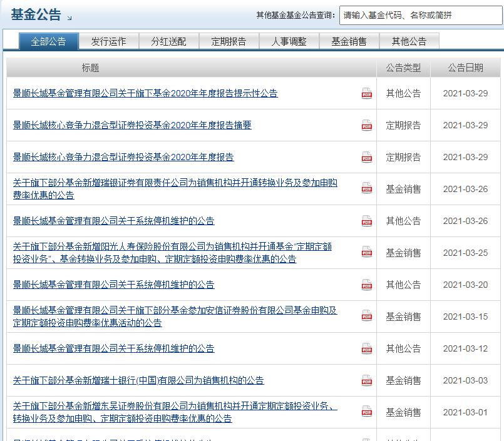Click the 公告日期 column header
The width and height of the screenshot is (504, 441).
point(465,68)
